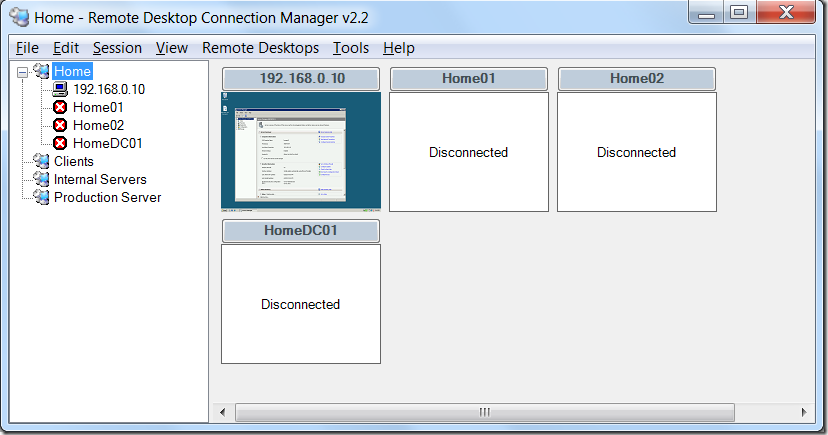Open the live 192.168.0.10 session thumbnail
The width and height of the screenshot is (828, 435).
click(x=301, y=152)
